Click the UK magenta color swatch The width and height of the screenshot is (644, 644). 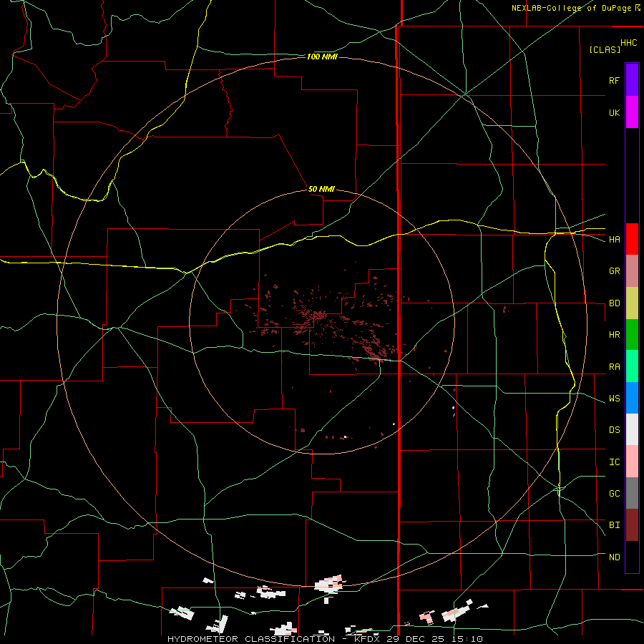click(632, 112)
